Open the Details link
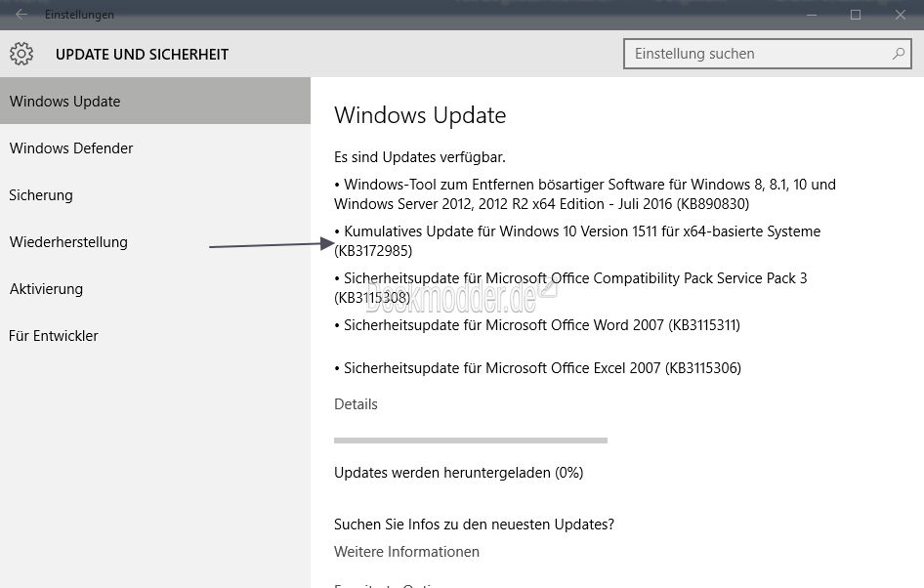The height and width of the screenshot is (588, 924). click(x=356, y=404)
